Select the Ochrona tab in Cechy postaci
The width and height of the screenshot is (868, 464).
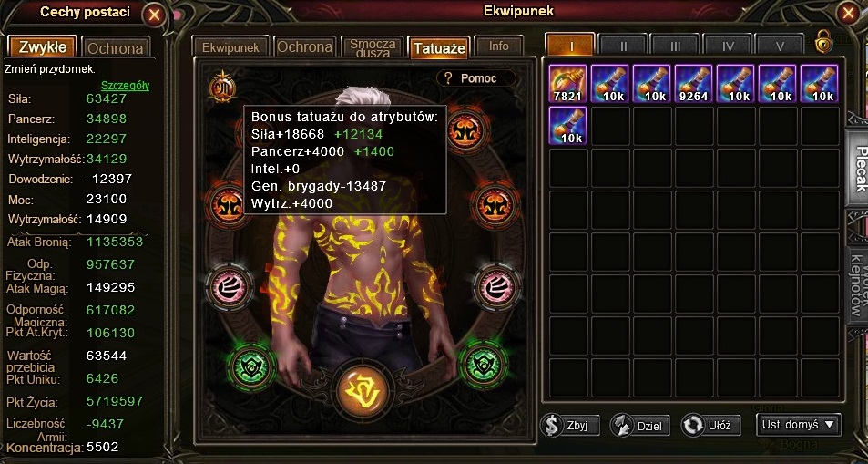(x=116, y=47)
